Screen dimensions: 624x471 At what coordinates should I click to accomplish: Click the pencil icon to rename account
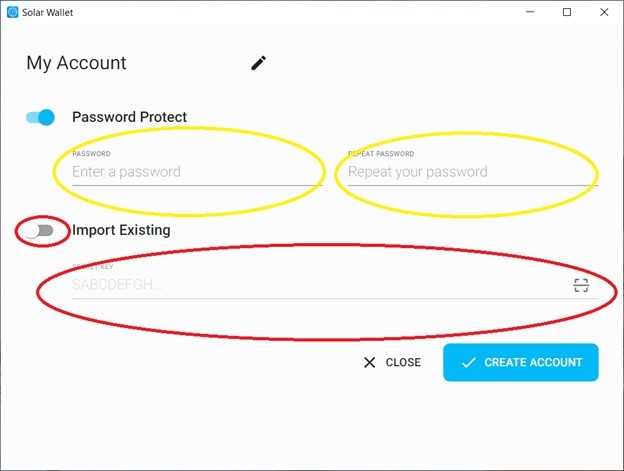tap(259, 63)
